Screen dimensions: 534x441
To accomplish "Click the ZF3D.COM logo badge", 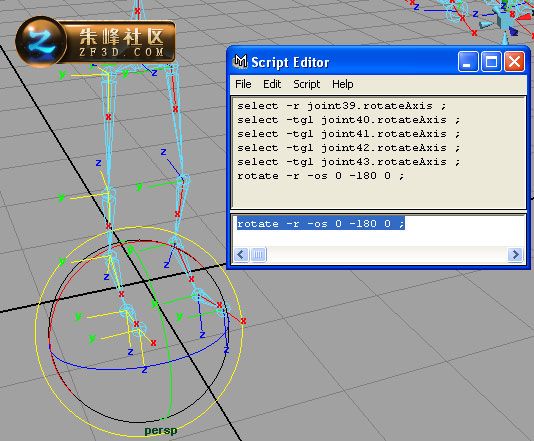I will [95, 42].
